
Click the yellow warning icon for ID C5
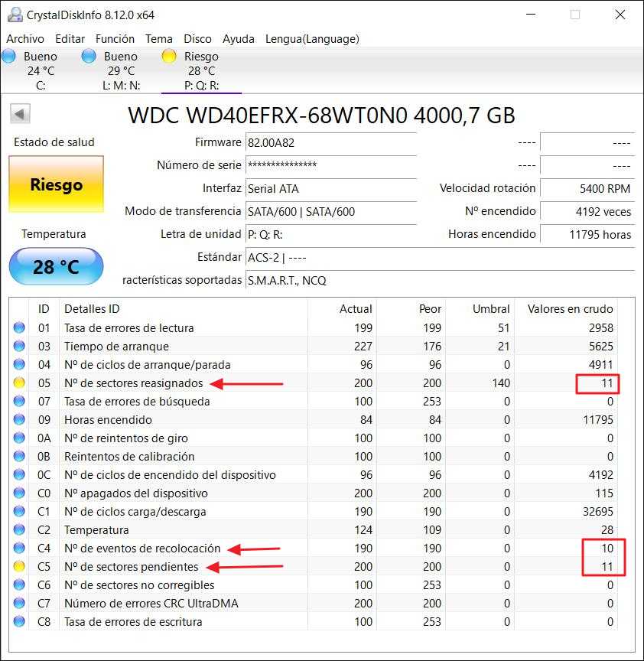tap(19, 566)
